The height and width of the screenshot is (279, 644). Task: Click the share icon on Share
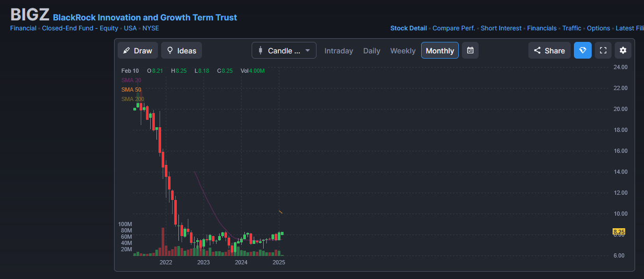pyautogui.click(x=537, y=51)
